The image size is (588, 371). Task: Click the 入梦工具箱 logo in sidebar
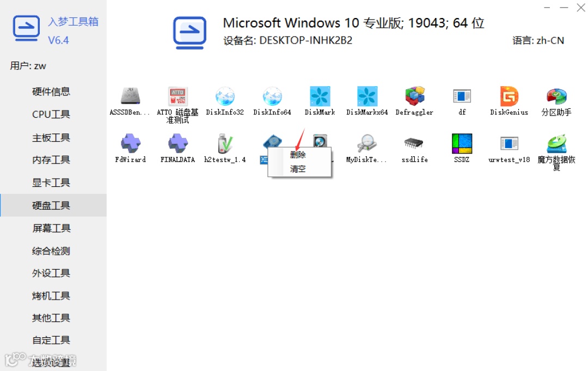point(26,28)
